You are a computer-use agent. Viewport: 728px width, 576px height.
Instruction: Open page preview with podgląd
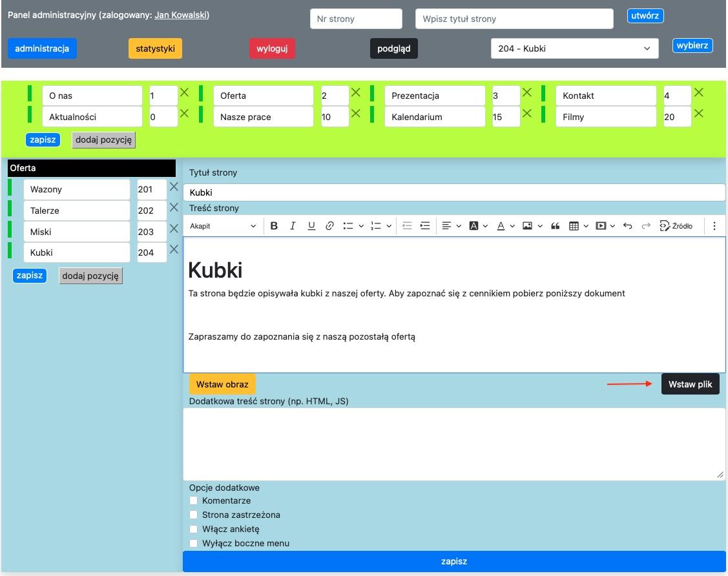[394, 48]
